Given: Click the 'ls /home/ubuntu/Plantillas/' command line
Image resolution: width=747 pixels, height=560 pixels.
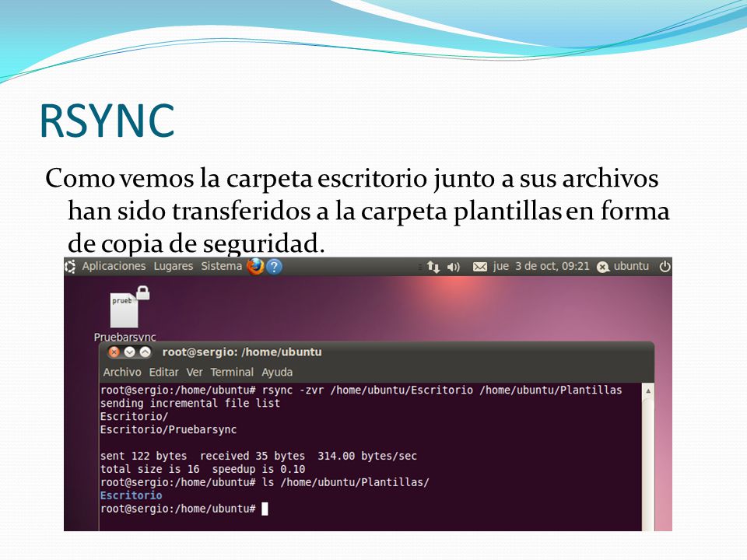Looking at the screenshot, I should 265,482.
